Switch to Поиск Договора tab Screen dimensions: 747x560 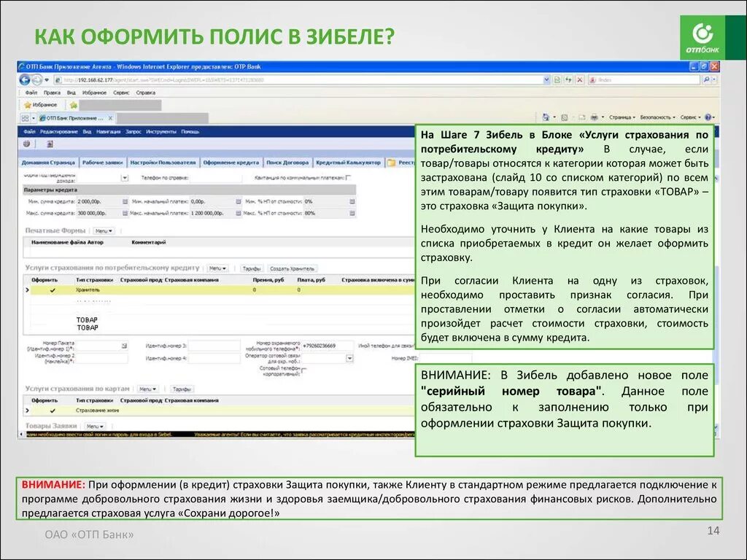pos(287,163)
